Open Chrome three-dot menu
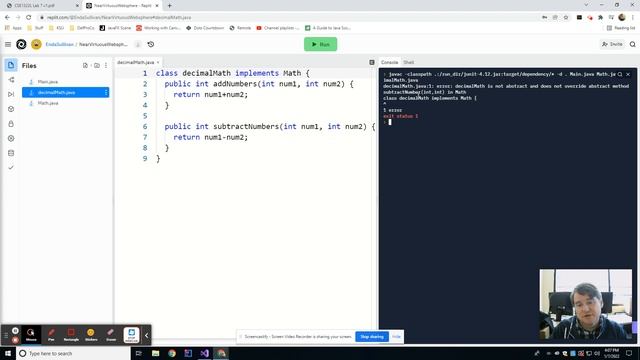 [x=633, y=17]
